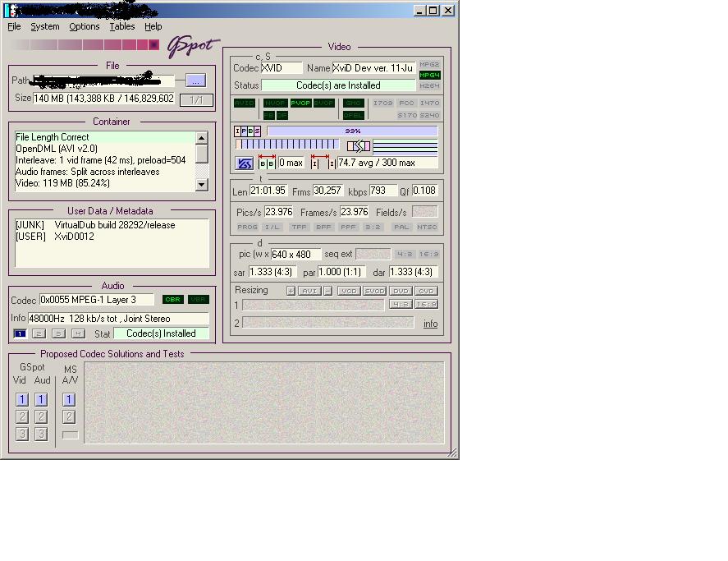Select audio stream 1 button
Image resolution: width=728 pixels, height=561 pixels.
pyautogui.click(x=20, y=333)
